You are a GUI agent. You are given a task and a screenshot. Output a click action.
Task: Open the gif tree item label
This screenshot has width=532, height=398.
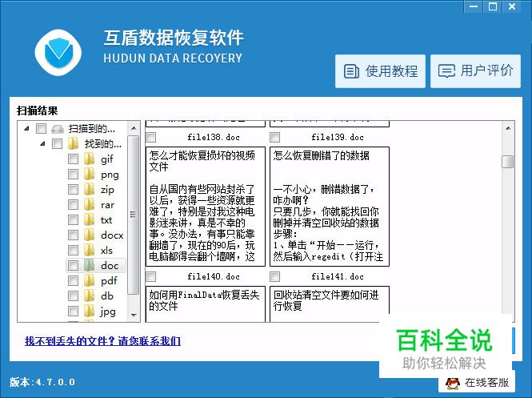tap(107, 159)
